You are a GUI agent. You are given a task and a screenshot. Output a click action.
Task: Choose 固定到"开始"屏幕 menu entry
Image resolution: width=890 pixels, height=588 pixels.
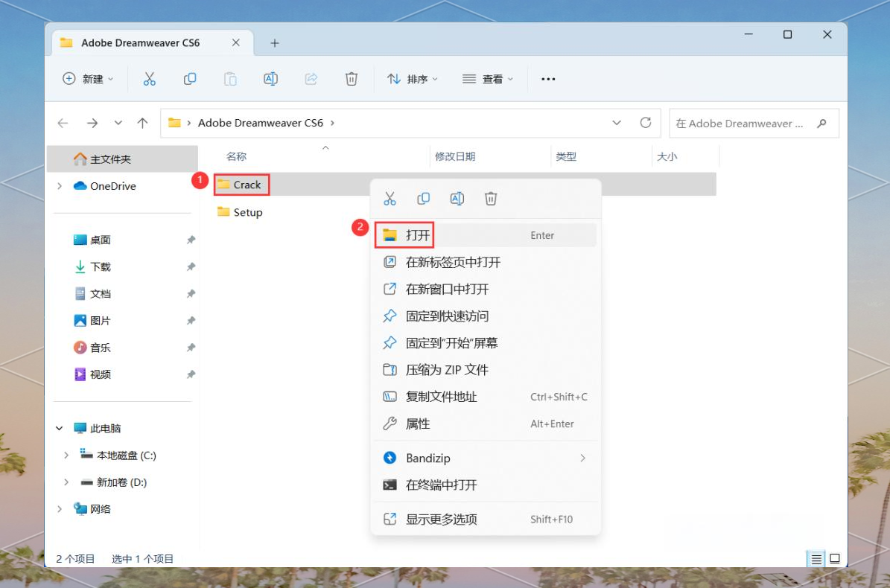486,343
